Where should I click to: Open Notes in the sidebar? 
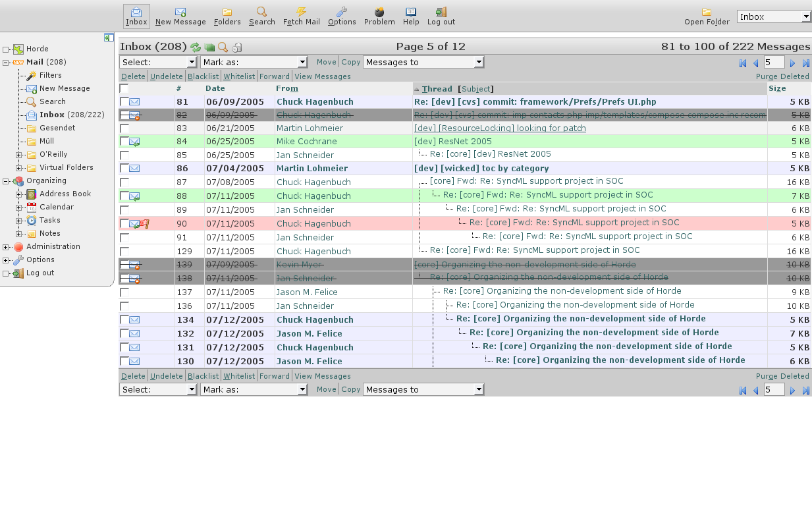pos(50,234)
